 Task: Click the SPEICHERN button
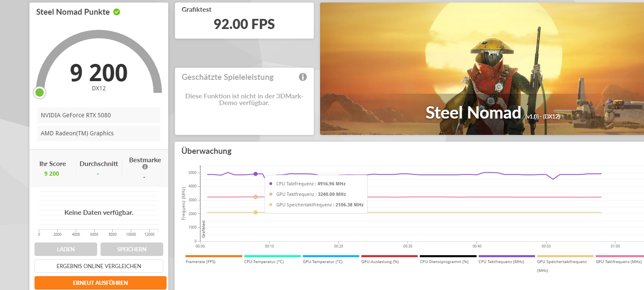[x=132, y=249]
